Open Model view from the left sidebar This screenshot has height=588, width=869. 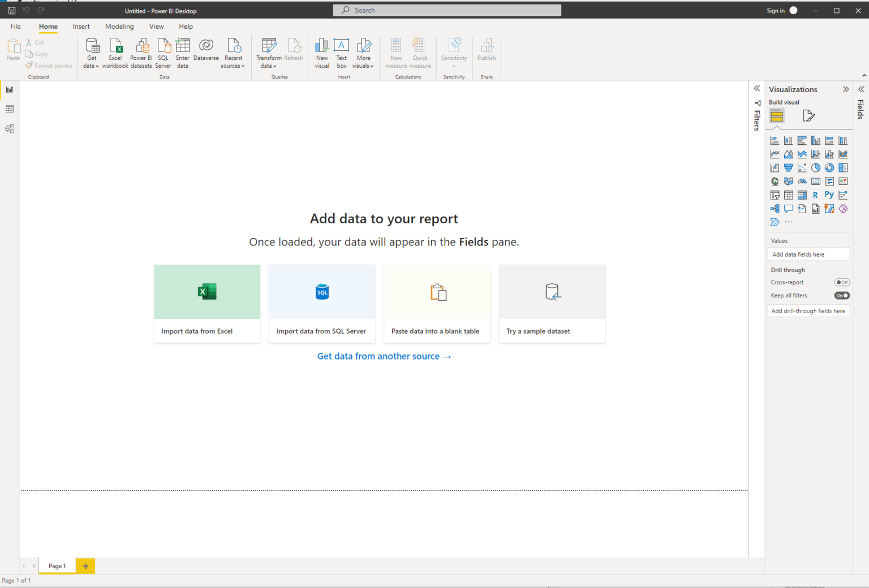point(9,128)
